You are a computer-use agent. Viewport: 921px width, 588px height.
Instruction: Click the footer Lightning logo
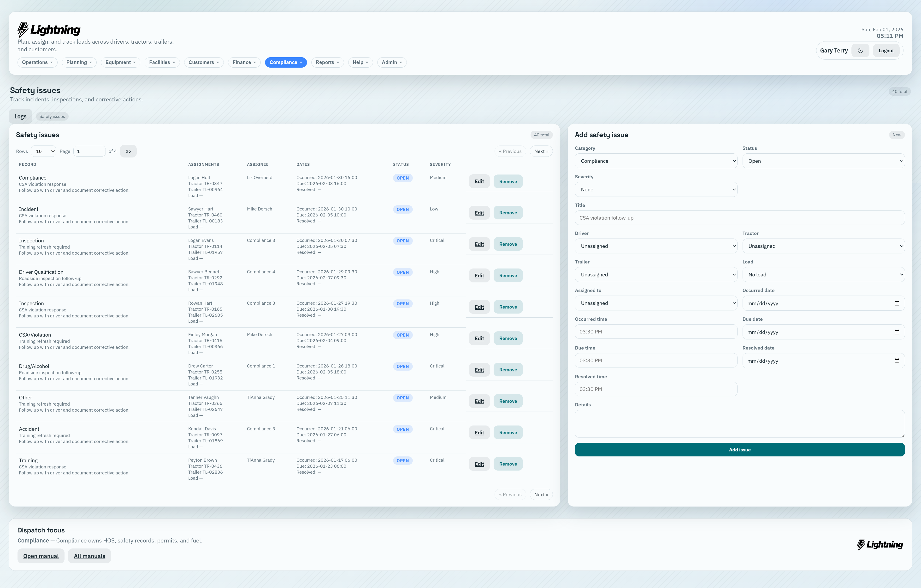880,544
